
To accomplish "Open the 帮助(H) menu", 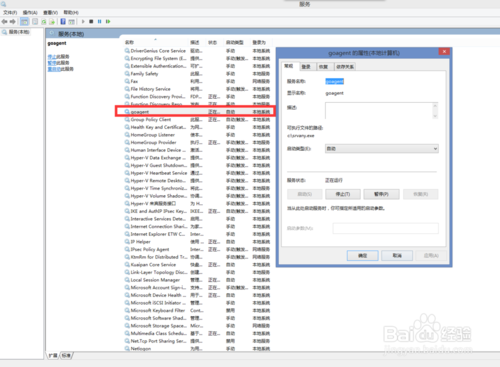I will pyautogui.click(x=71, y=13).
